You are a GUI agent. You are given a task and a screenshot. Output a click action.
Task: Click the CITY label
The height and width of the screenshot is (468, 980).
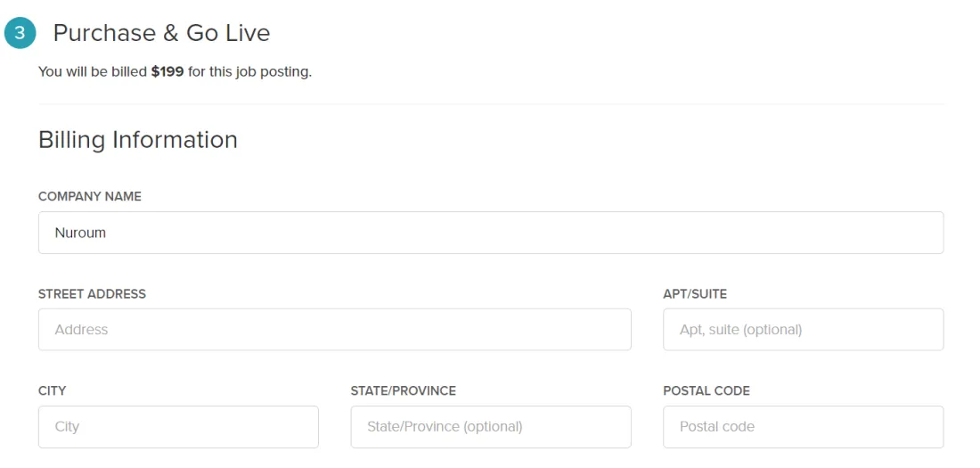coord(52,391)
